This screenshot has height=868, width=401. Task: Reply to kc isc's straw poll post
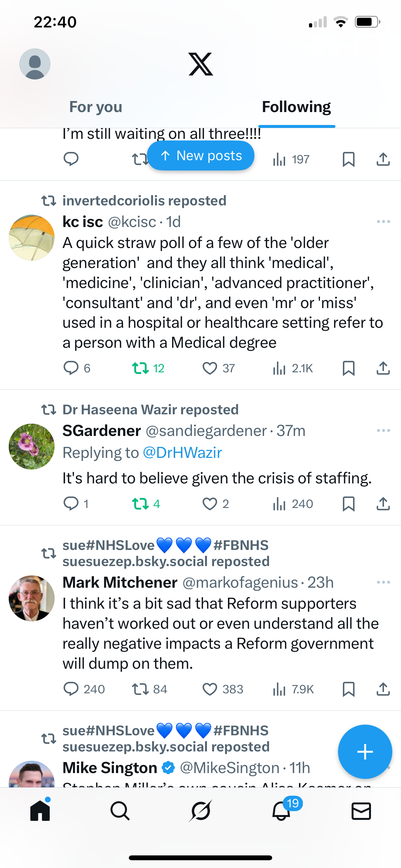coord(71,368)
